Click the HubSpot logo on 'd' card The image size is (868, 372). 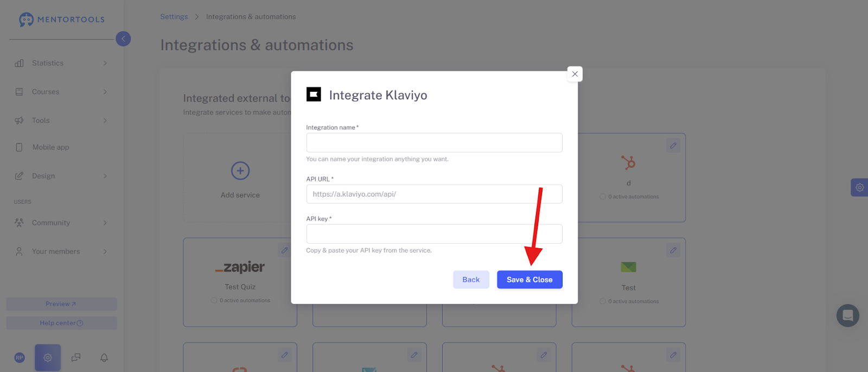point(628,162)
